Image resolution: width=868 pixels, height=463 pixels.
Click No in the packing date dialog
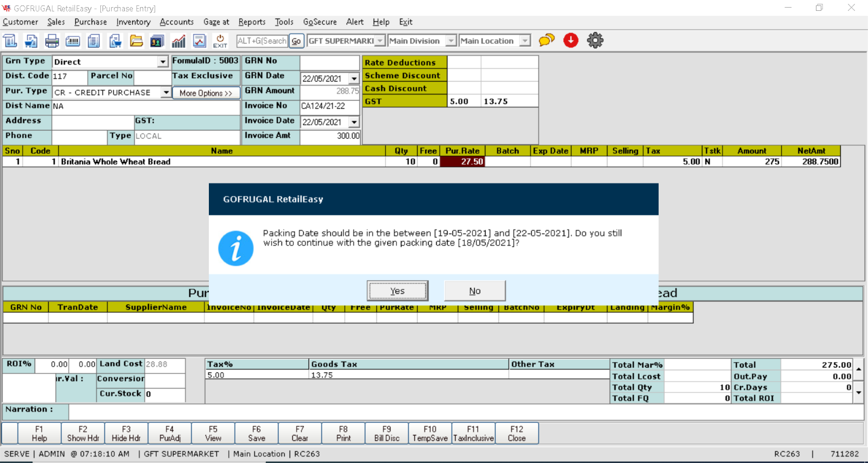(x=475, y=291)
